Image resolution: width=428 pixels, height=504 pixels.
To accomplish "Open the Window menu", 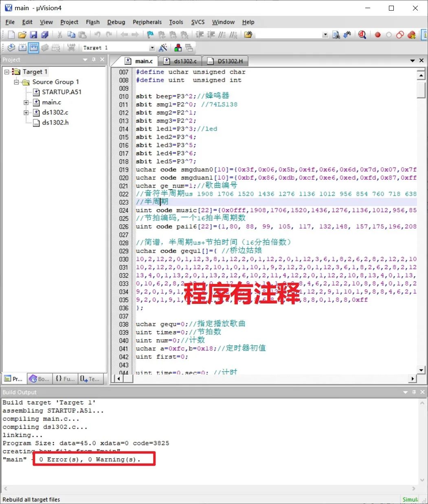I will coord(223,22).
